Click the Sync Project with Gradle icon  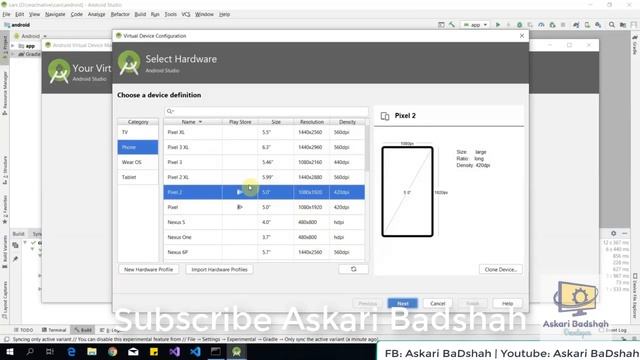click(x=576, y=25)
